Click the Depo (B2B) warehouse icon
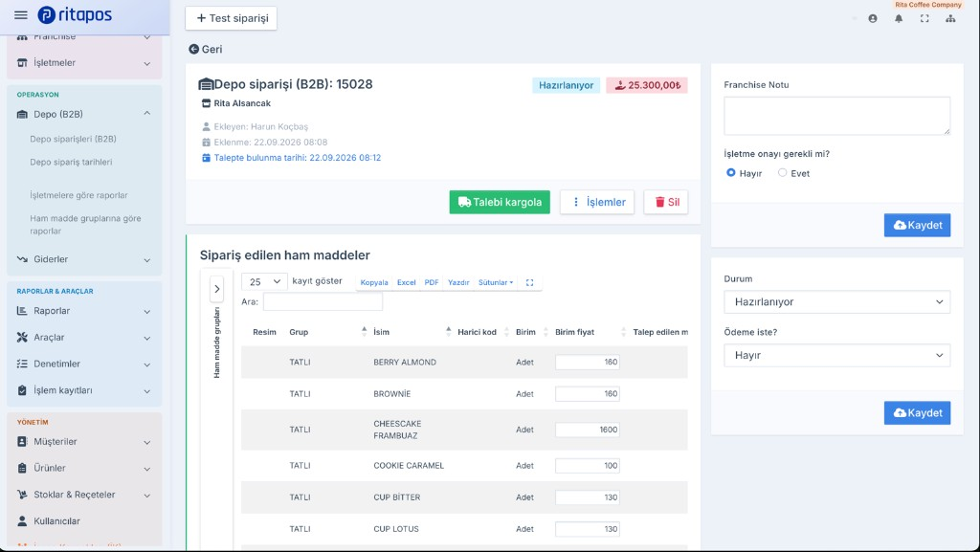This screenshot has height=552, width=980. tap(22, 114)
